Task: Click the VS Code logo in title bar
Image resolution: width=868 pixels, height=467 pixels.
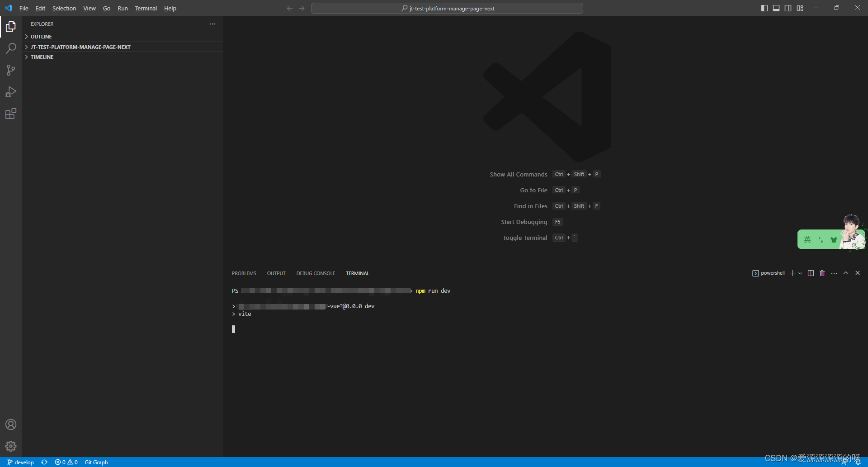Action: click(8, 8)
